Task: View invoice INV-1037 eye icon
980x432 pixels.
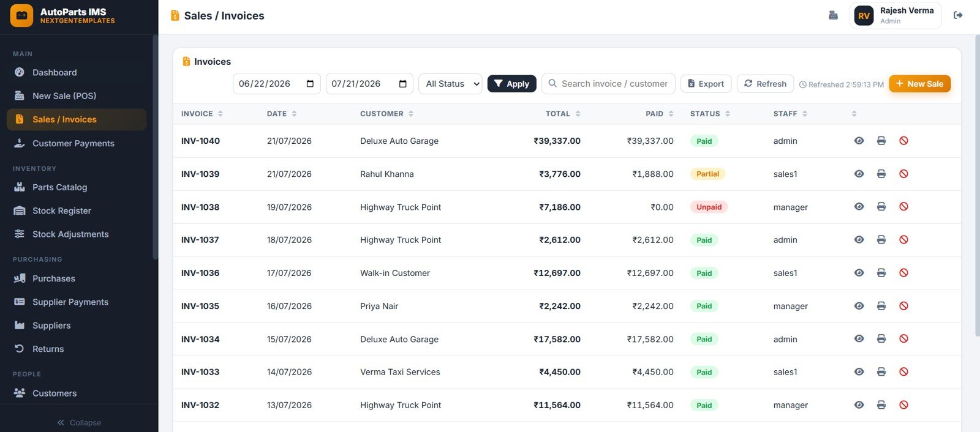Action: 859,240
